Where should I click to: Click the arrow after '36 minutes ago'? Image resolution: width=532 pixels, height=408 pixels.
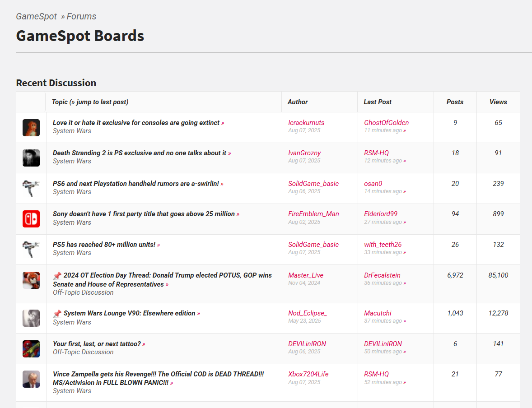(405, 283)
